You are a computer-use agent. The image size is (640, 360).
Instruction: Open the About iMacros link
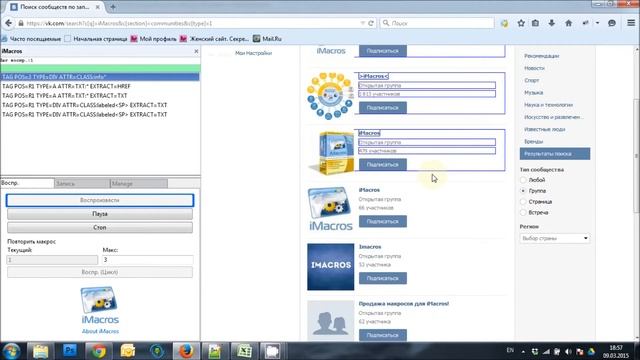pyautogui.click(x=100, y=331)
